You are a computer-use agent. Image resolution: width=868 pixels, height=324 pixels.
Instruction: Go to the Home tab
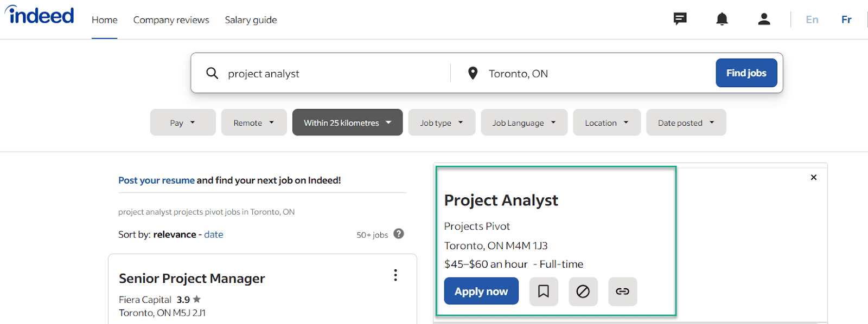pyautogui.click(x=105, y=20)
